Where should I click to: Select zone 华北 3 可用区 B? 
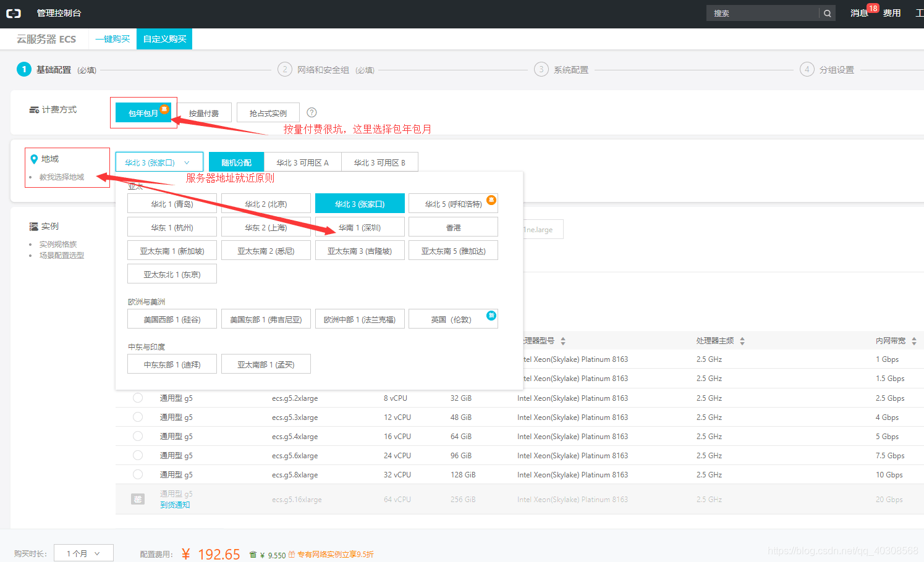(379, 162)
